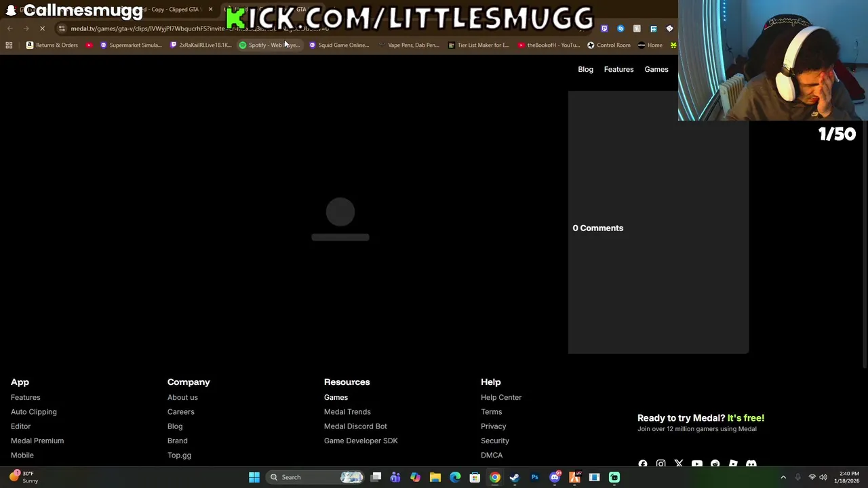Viewport: 868px width, 488px height.
Task: Open File Explorer from taskbar
Action: point(435,477)
